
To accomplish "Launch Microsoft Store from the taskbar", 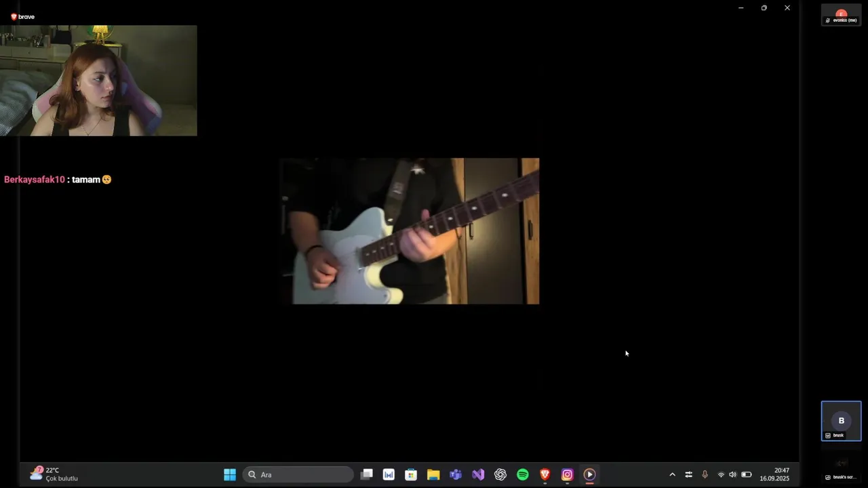I will pos(411,474).
